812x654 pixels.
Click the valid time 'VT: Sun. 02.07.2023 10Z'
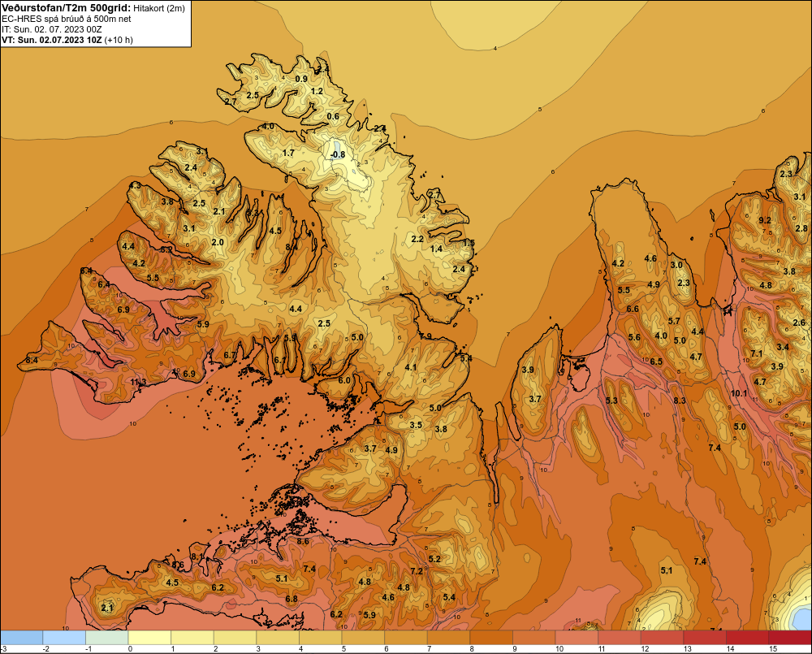tap(52, 40)
